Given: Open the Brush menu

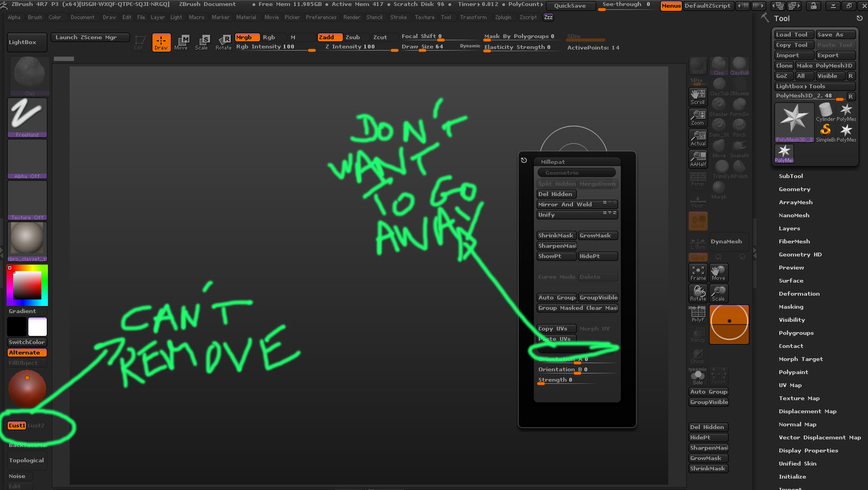Looking at the screenshot, I should point(35,17).
